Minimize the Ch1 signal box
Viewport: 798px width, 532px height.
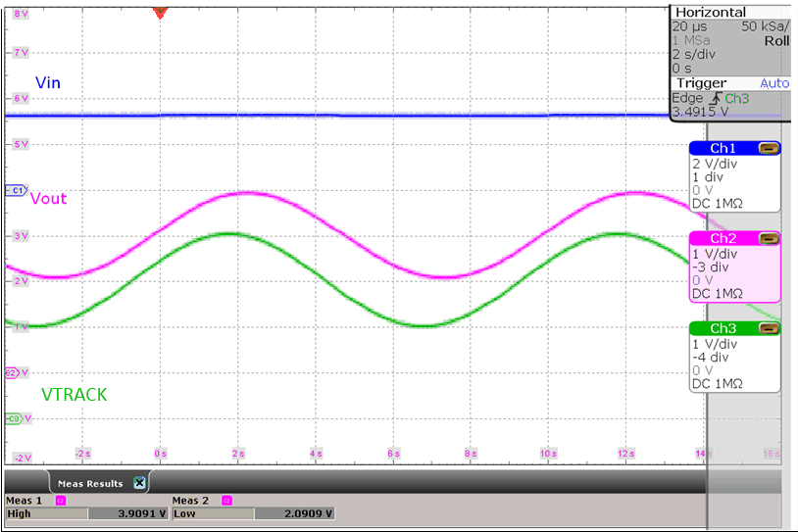770,148
